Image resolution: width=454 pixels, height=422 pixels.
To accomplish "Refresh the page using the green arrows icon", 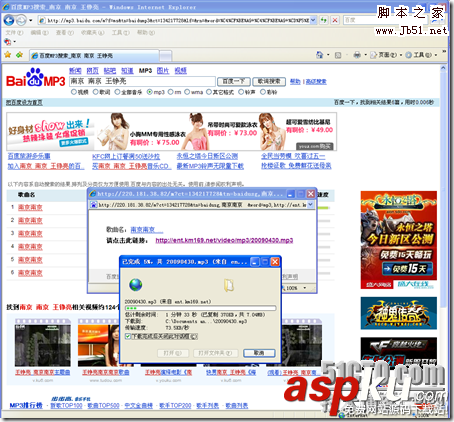I will [323, 20].
